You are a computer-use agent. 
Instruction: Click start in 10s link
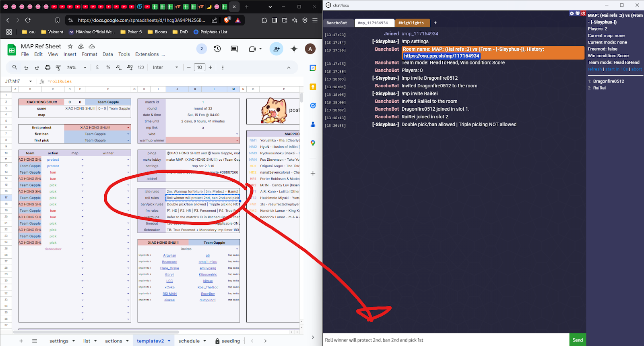[616, 69]
